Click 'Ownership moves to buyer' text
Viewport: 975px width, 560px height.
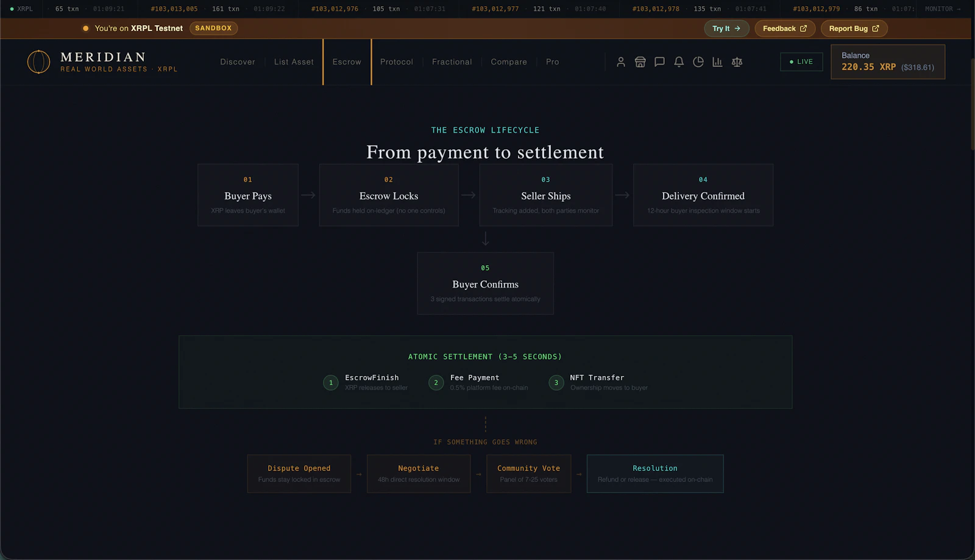(609, 388)
